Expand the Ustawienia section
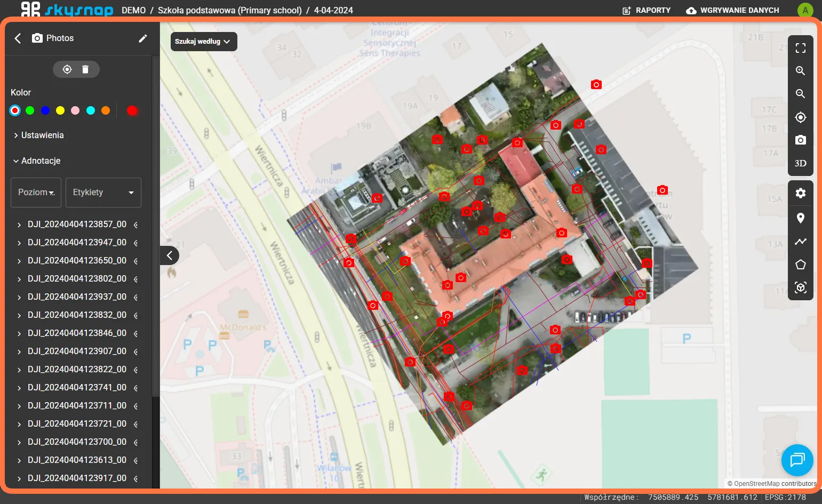Viewport: 822px width, 504px height. [38, 135]
